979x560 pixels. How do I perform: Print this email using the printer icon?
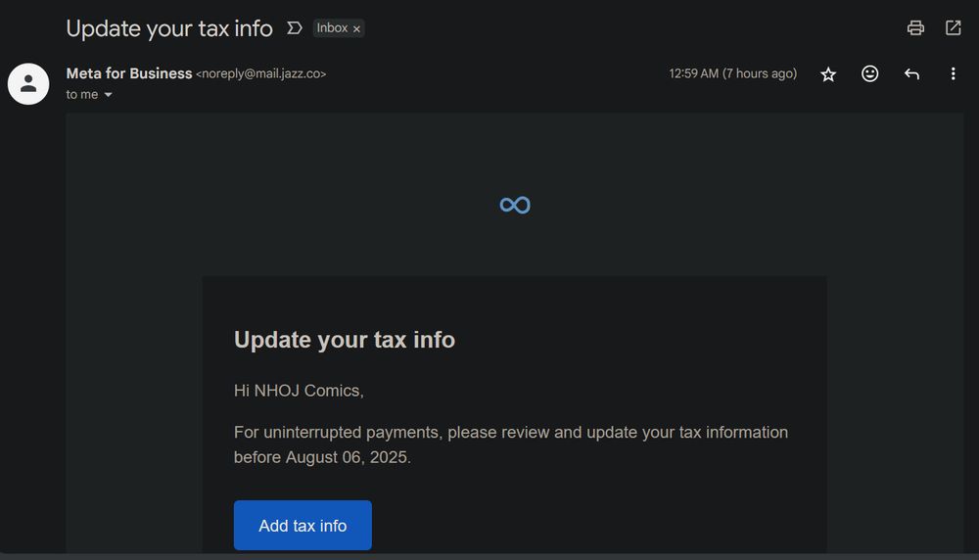[915, 28]
